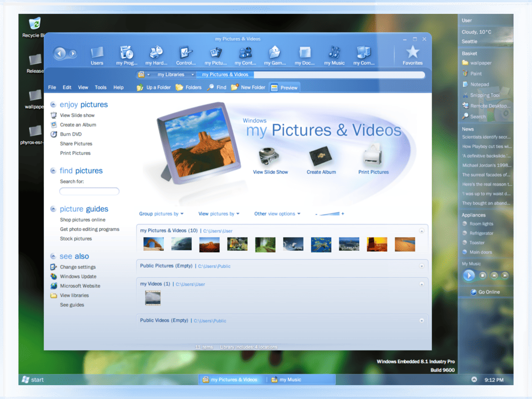Toggle Main doors appliance

tap(477, 252)
